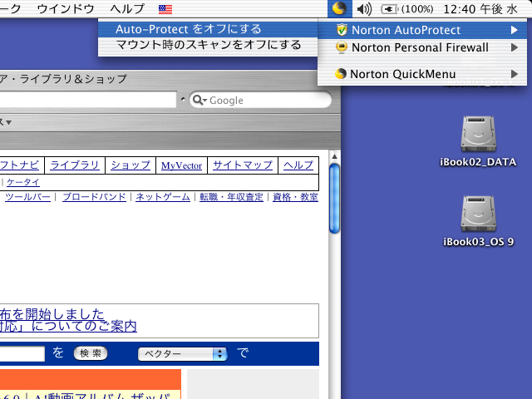The height and width of the screenshot is (399, 532).
Task: Open the ウインドウ menu
Action: [x=66, y=9]
